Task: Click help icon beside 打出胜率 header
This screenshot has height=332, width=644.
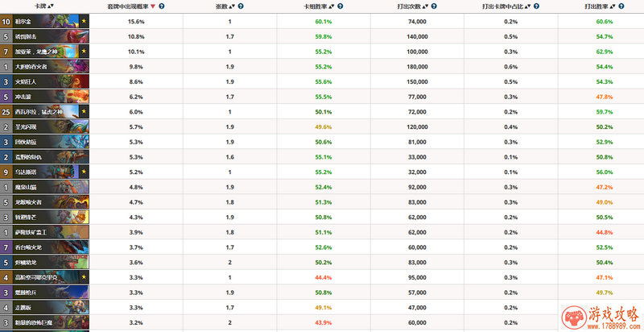Action: coord(632,6)
